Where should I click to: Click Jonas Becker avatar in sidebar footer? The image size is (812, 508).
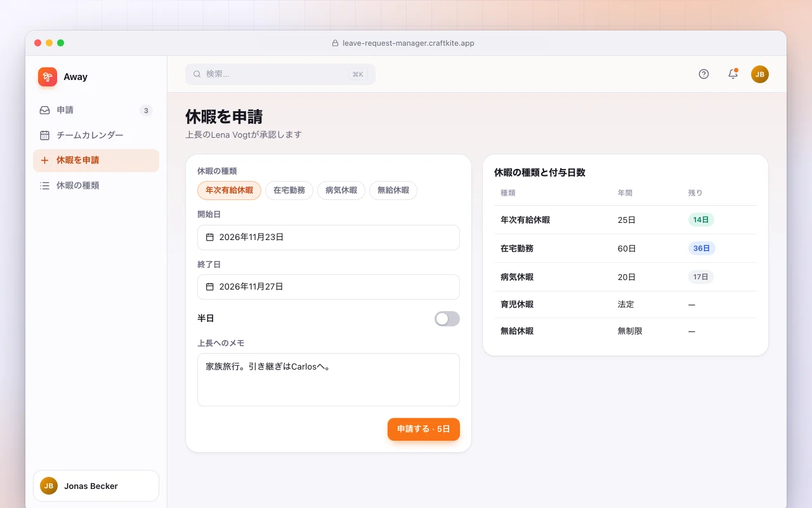click(49, 486)
